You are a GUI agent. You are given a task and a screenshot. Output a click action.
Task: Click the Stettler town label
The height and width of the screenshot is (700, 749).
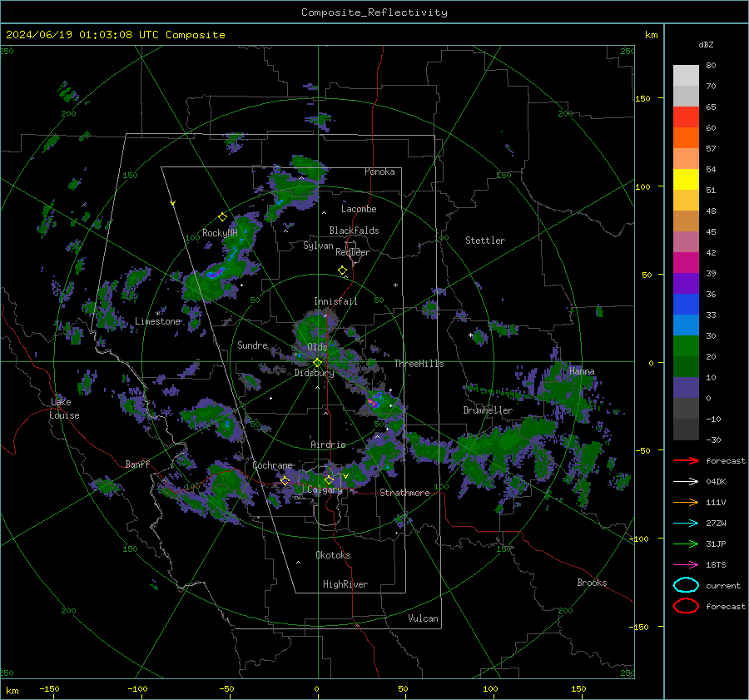485,241
